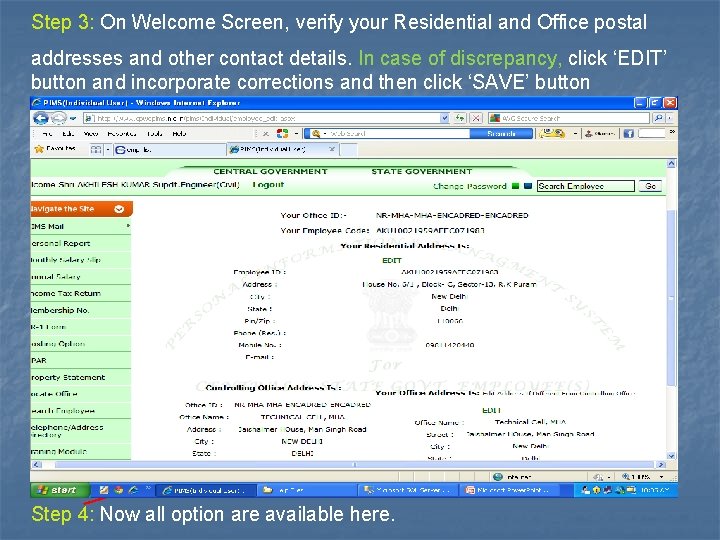720x540 pixels.
Task: Click the page scrollbar down arrow
Action: tap(671, 456)
